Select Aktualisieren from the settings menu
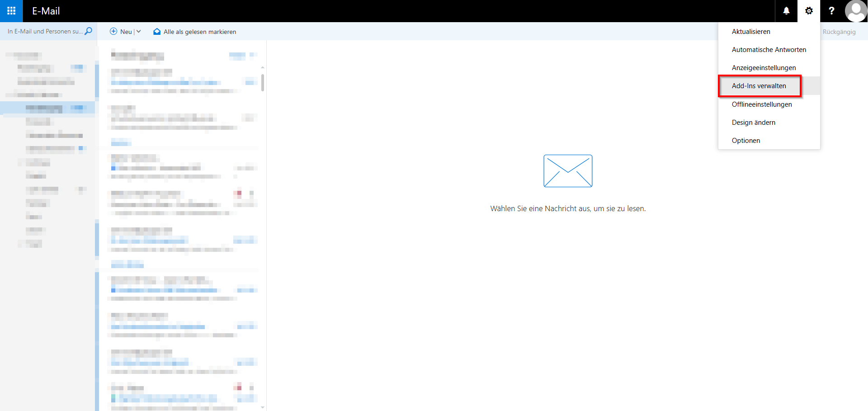868x411 pixels. click(x=750, y=31)
